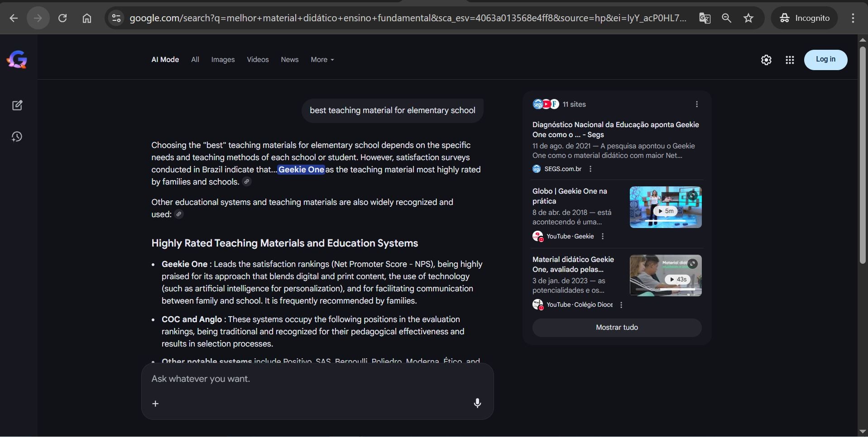The height and width of the screenshot is (437, 868).
Task: Switch to the News tab
Action: point(290,60)
